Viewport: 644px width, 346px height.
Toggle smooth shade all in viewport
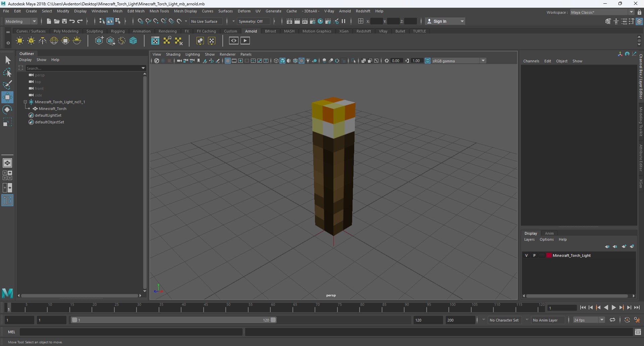(x=282, y=61)
